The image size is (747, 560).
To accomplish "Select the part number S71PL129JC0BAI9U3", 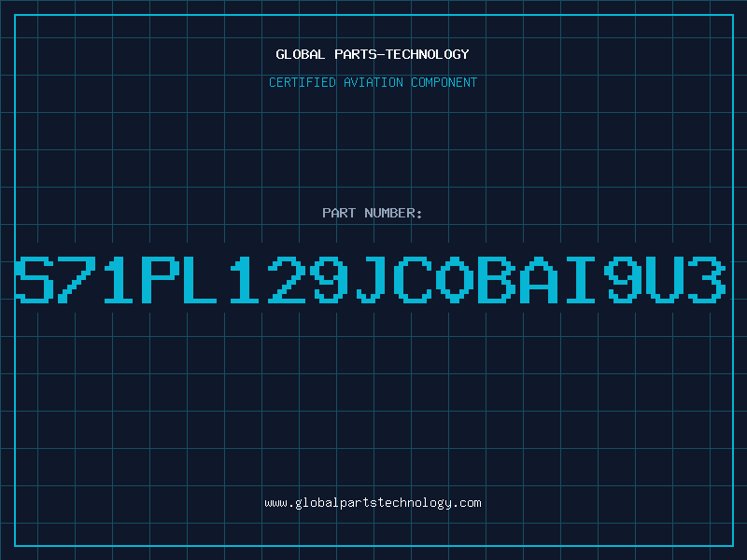I will [370, 279].
